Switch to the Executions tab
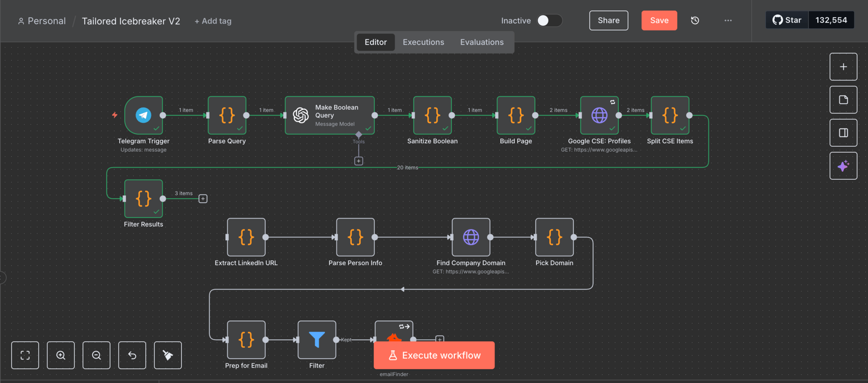 tap(423, 42)
